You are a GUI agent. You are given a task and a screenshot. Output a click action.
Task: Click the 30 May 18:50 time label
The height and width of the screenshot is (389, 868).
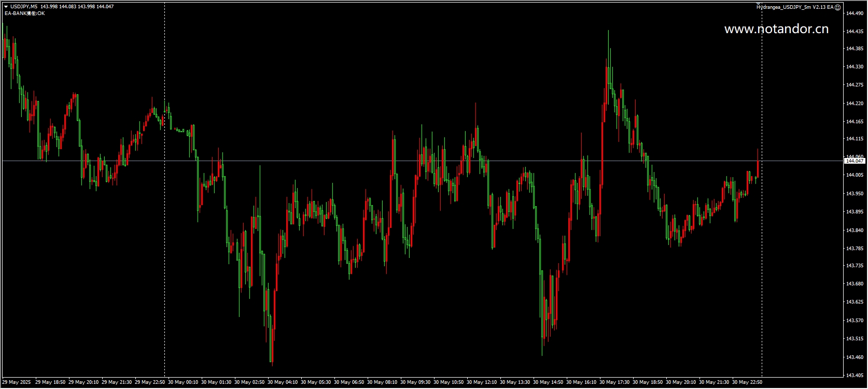[648, 382]
